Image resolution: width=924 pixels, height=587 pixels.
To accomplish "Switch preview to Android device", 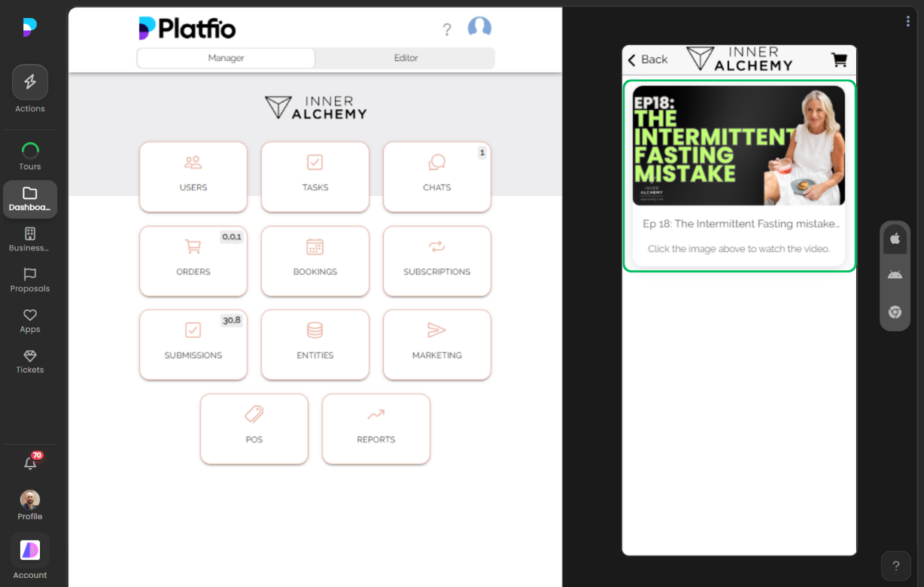I will coord(895,274).
